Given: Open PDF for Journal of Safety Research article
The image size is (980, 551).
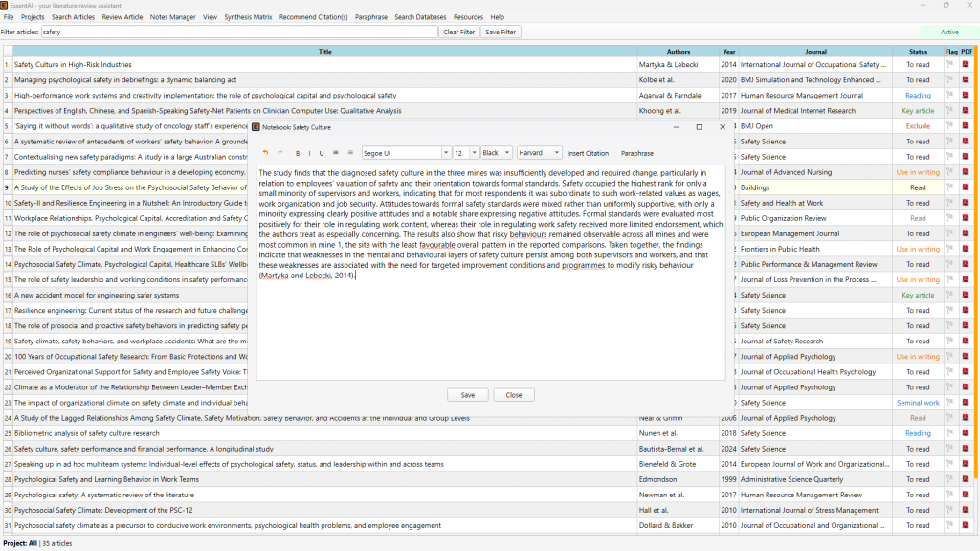Looking at the screenshot, I should click(965, 342).
